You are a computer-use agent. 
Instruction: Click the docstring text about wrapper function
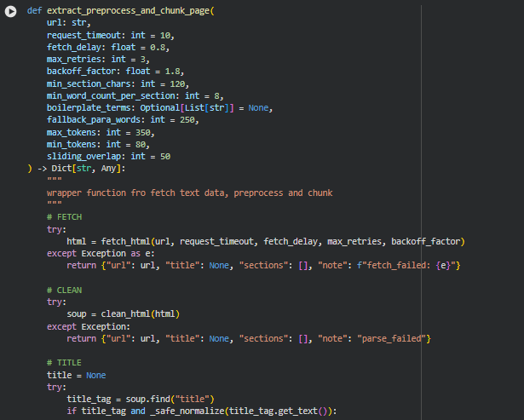coord(189,193)
